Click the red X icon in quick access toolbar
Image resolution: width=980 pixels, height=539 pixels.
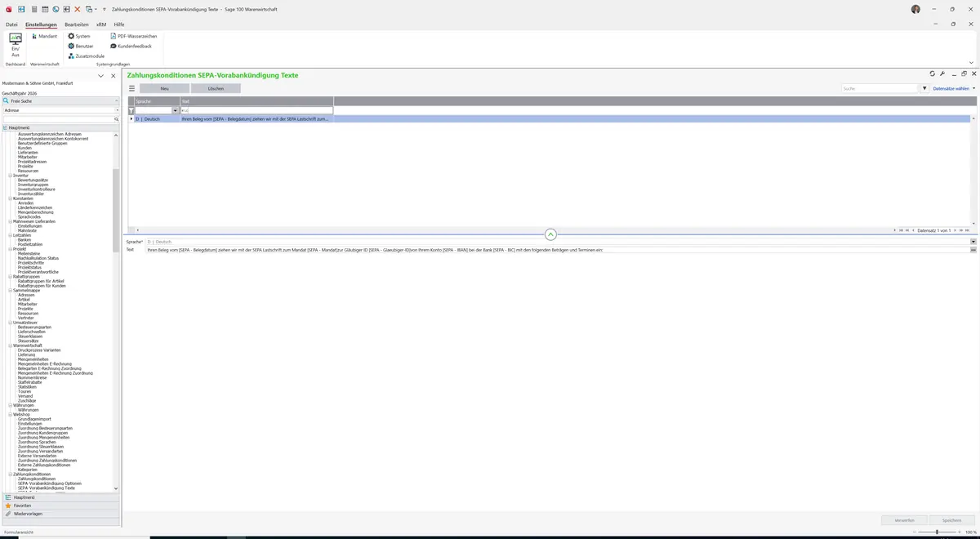point(78,9)
